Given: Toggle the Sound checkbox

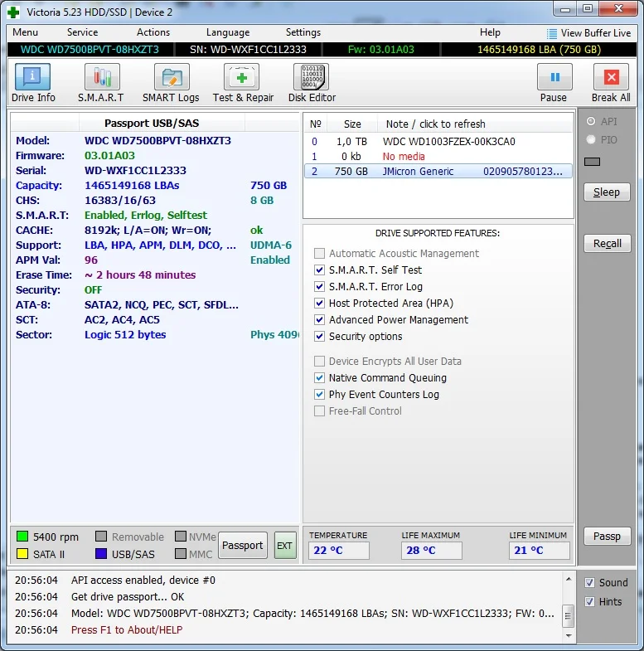Looking at the screenshot, I should tap(589, 582).
